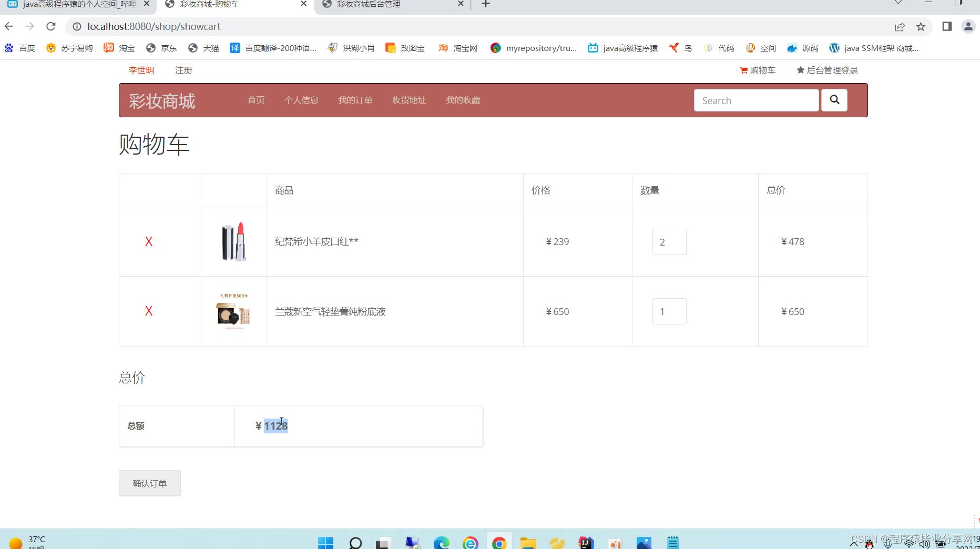Open the weather widget showing 37°C
980x549 pixels.
pyautogui.click(x=27, y=542)
